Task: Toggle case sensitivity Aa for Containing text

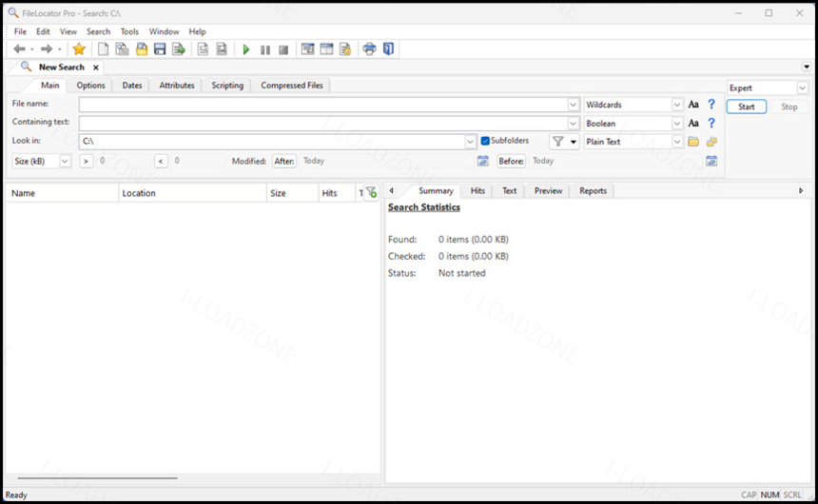Action: [x=693, y=123]
